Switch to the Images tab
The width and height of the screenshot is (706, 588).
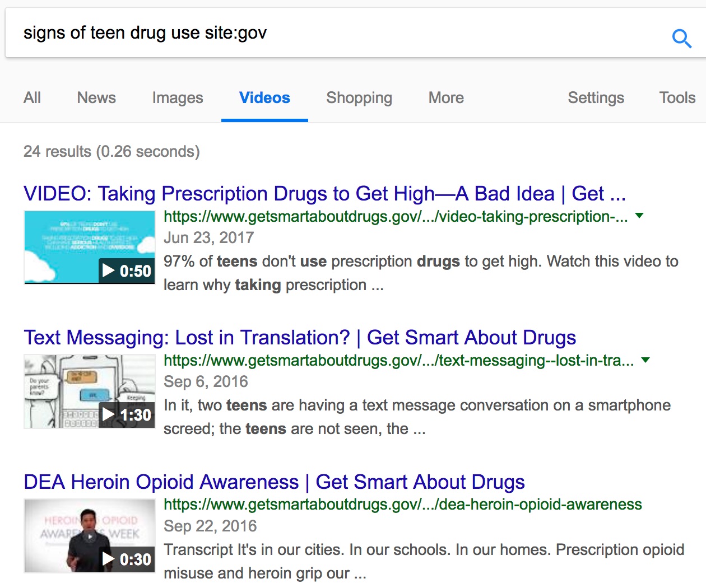pos(178,98)
